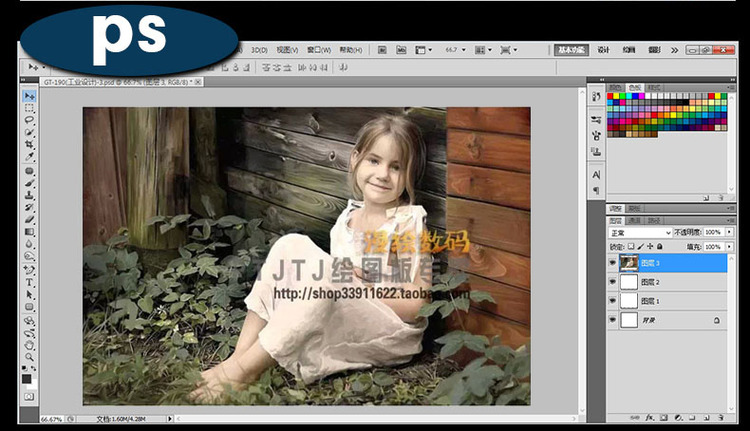The image size is (750, 431).
Task: Toggle visibility of layer 图层 2
Action: click(613, 282)
